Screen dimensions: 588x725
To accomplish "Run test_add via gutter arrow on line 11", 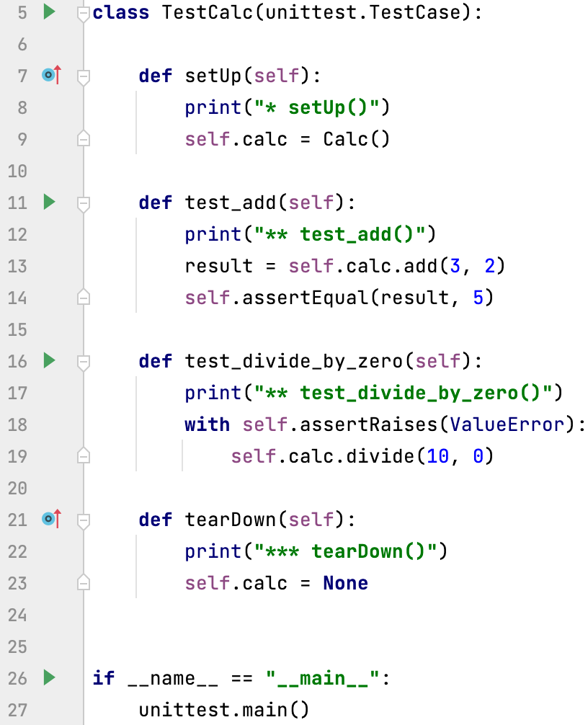I will 50,202.
